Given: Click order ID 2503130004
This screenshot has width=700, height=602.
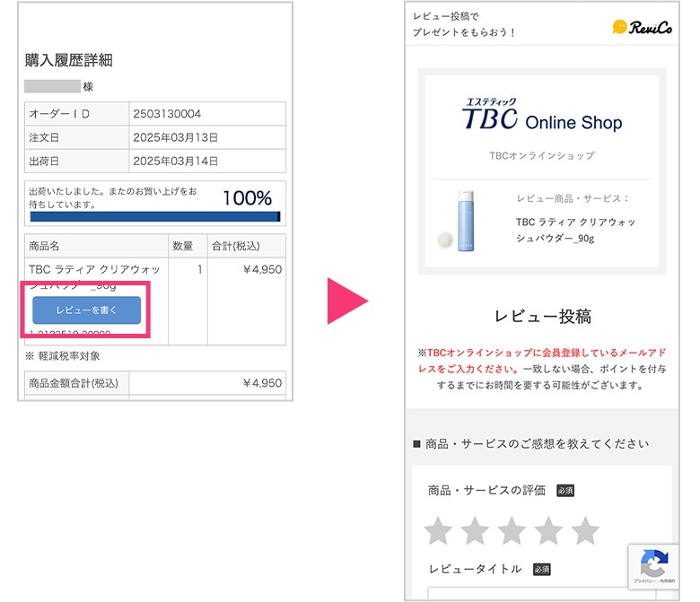Looking at the screenshot, I should [x=167, y=114].
